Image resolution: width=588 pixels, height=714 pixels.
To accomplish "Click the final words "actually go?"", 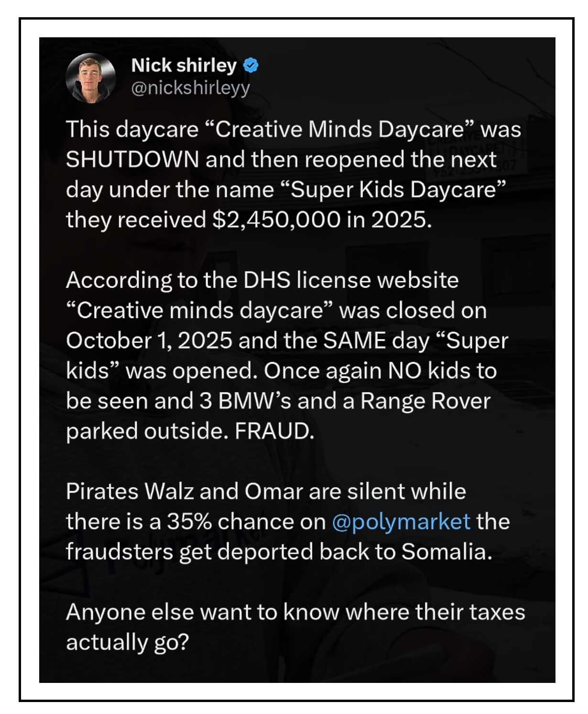I will (128, 642).
